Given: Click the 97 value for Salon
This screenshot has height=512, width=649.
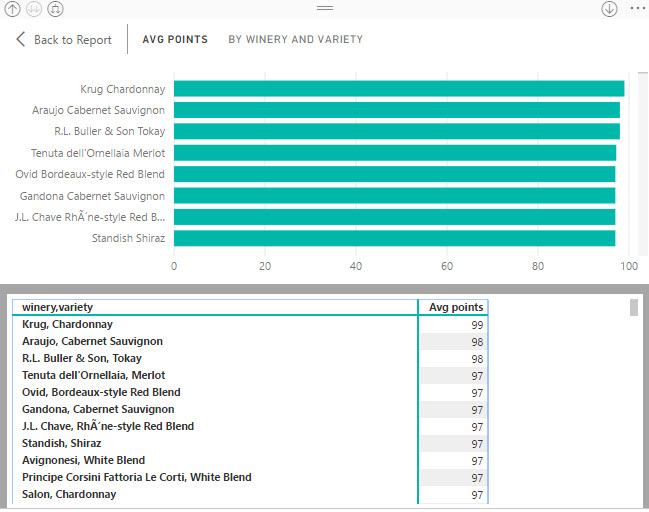Looking at the screenshot, I should click(477, 495).
